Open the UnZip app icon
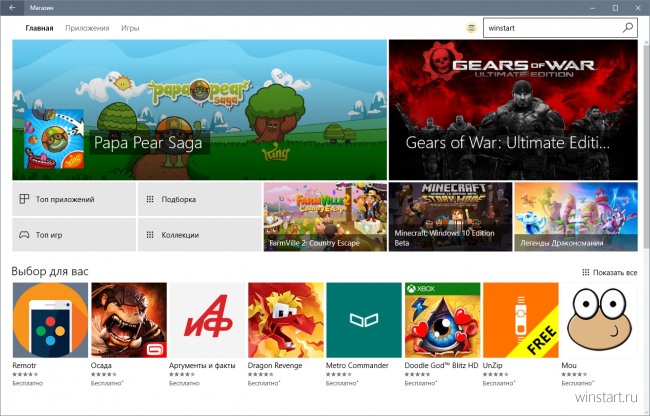 (521, 320)
